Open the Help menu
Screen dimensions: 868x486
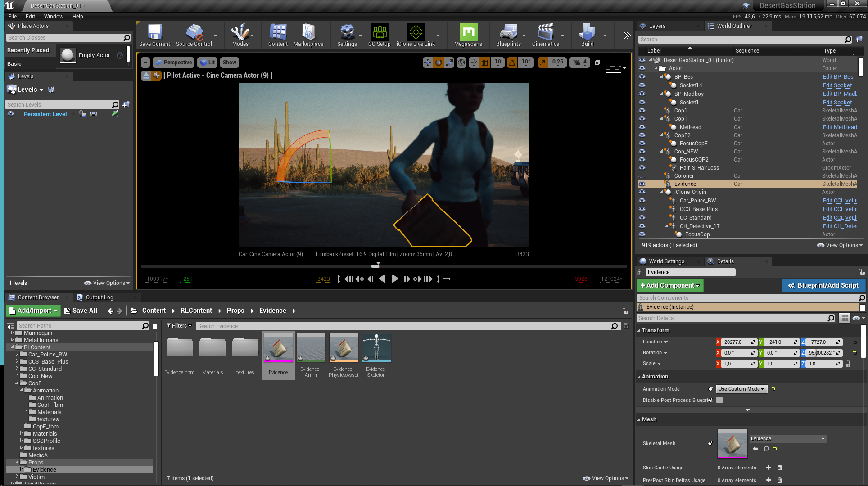78,16
